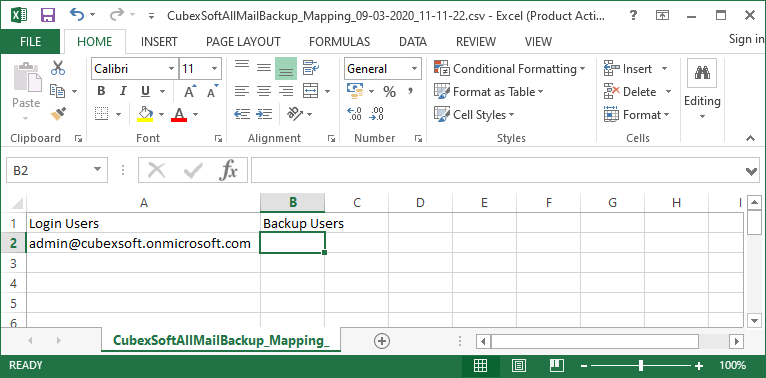Image resolution: width=766 pixels, height=378 pixels.
Task: Cut selection with the scissors icon
Action: (x=58, y=68)
